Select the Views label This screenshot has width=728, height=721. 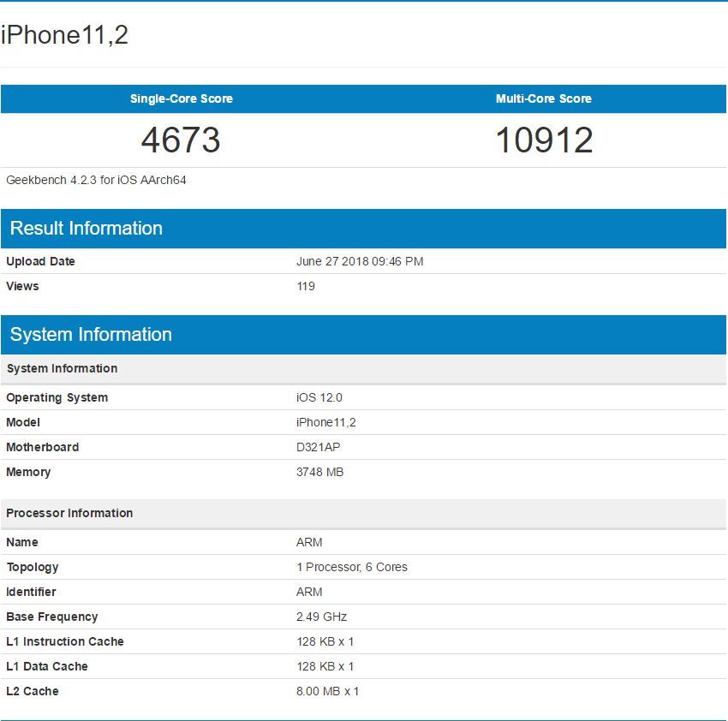[x=22, y=286]
